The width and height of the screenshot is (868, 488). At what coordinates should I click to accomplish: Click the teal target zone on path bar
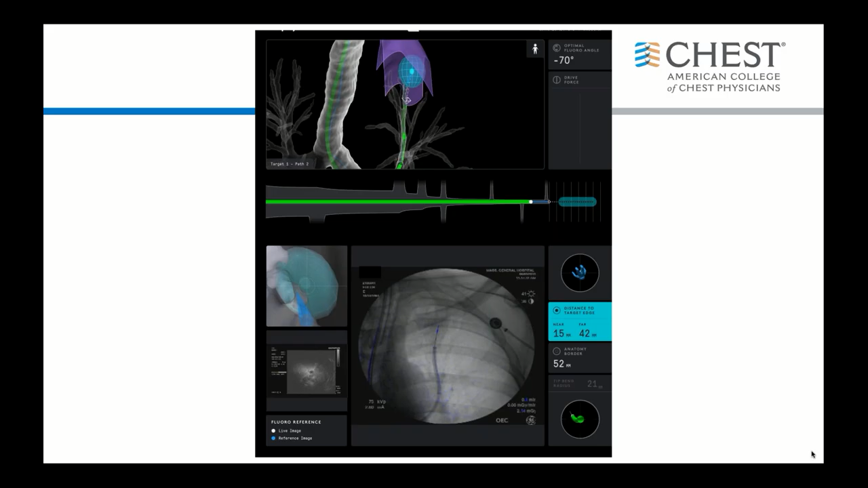pyautogui.click(x=577, y=202)
